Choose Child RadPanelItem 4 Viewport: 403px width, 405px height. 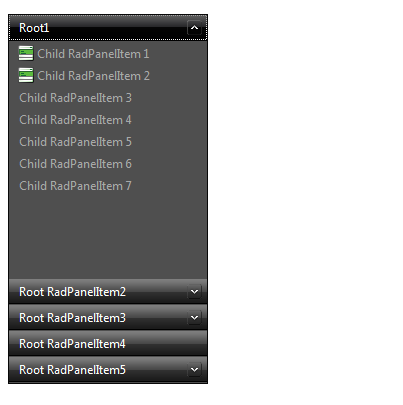pyautogui.click(x=75, y=120)
